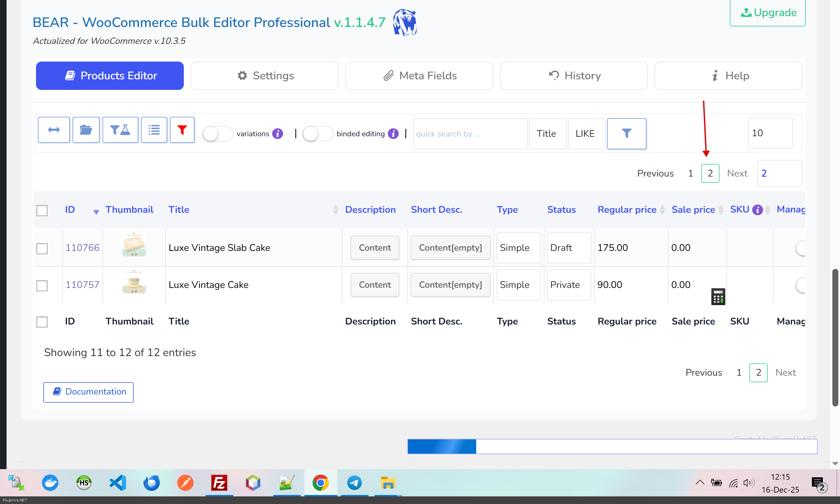Image resolution: width=840 pixels, height=504 pixels.
Task: Open the calculator icon in the sale price cell
Action: pyautogui.click(x=718, y=297)
